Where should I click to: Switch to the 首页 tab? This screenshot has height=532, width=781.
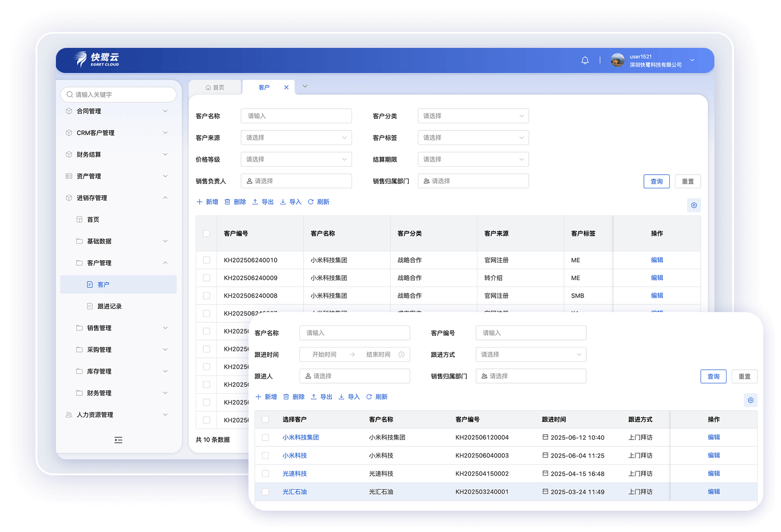click(215, 87)
